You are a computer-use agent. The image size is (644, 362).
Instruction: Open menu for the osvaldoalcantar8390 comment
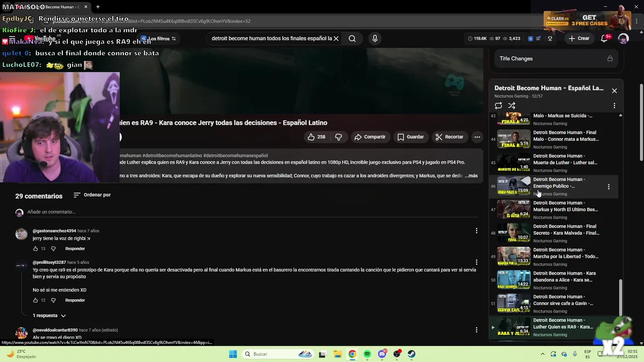tap(476, 330)
